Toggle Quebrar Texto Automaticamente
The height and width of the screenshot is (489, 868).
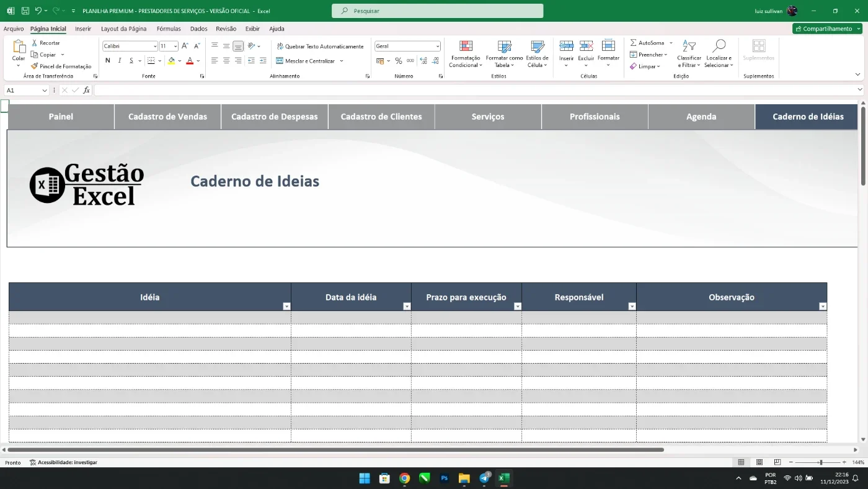pos(320,47)
